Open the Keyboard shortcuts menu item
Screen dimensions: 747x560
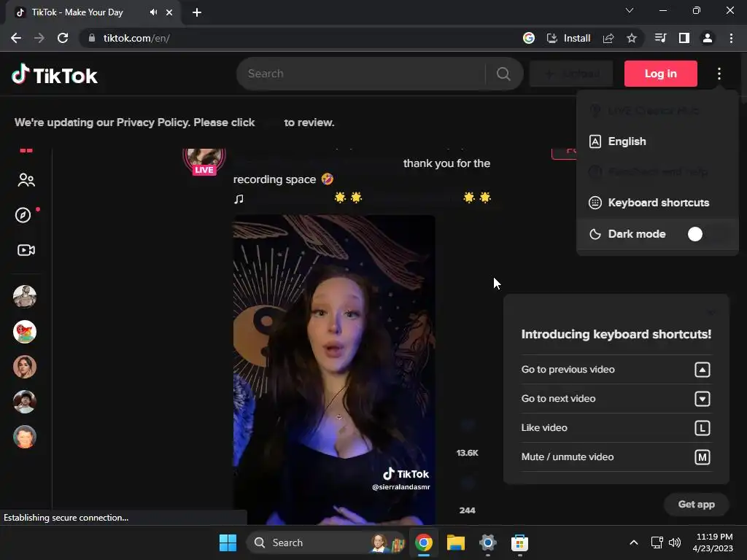(x=657, y=203)
